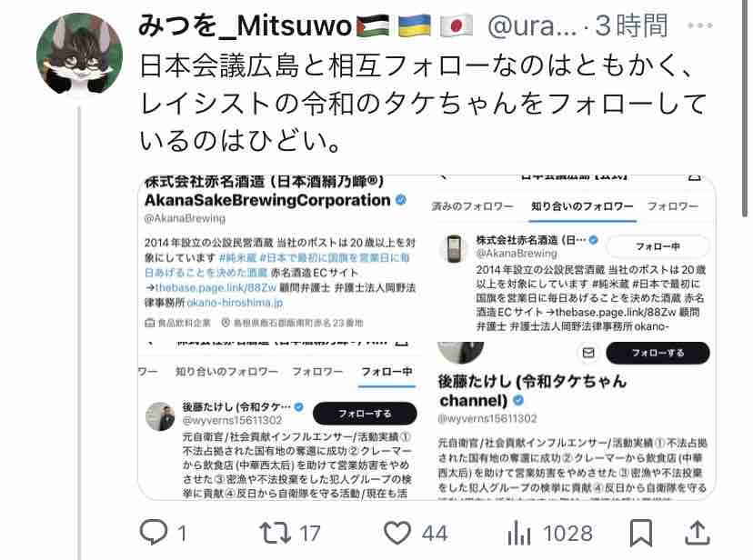Share the post with the upload icon

(697, 533)
